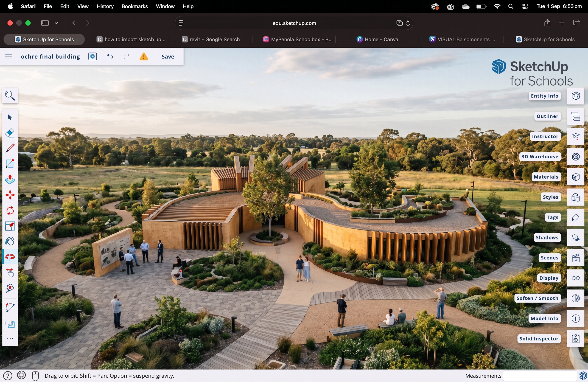The image size is (588, 382).
Task: Click the Save button
Action: click(x=168, y=56)
